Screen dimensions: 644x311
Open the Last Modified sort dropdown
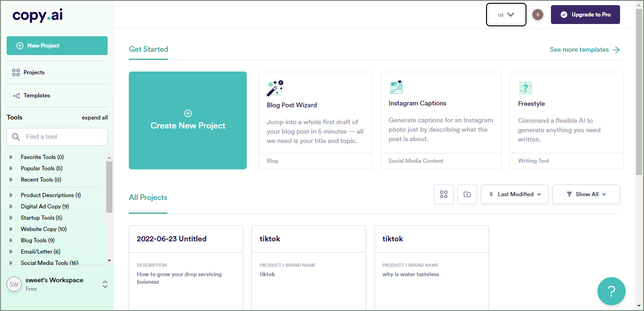515,194
